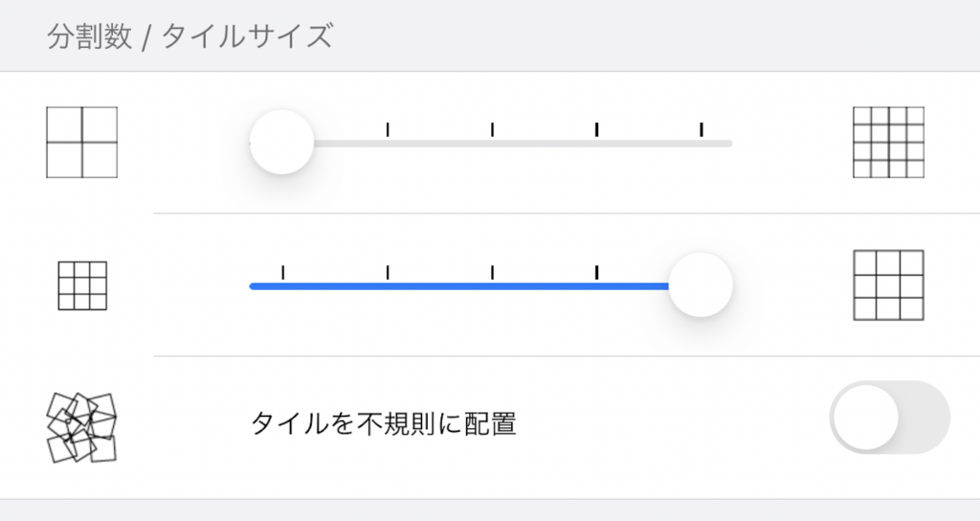Click the small 3x3 tile size icon
Screen dimensions: 980x521
82,285
